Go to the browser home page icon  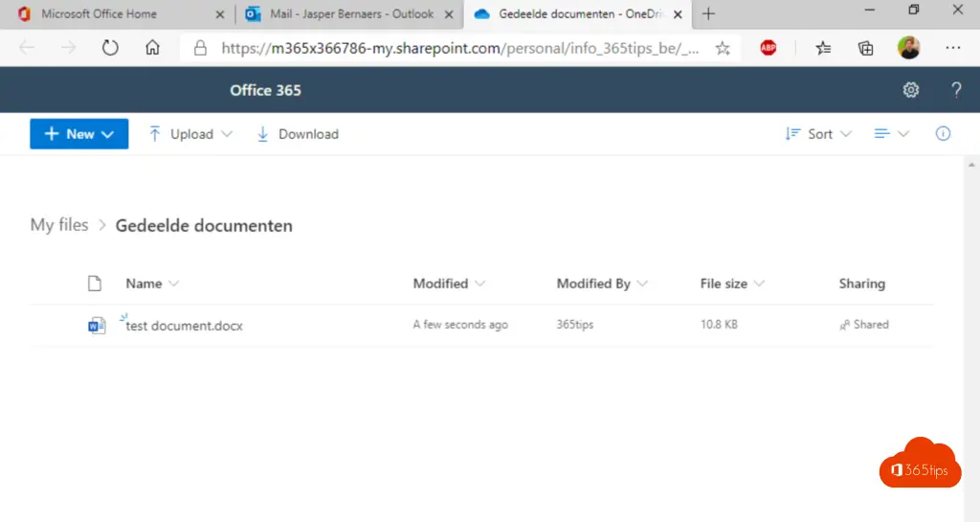pyautogui.click(x=152, y=48)
